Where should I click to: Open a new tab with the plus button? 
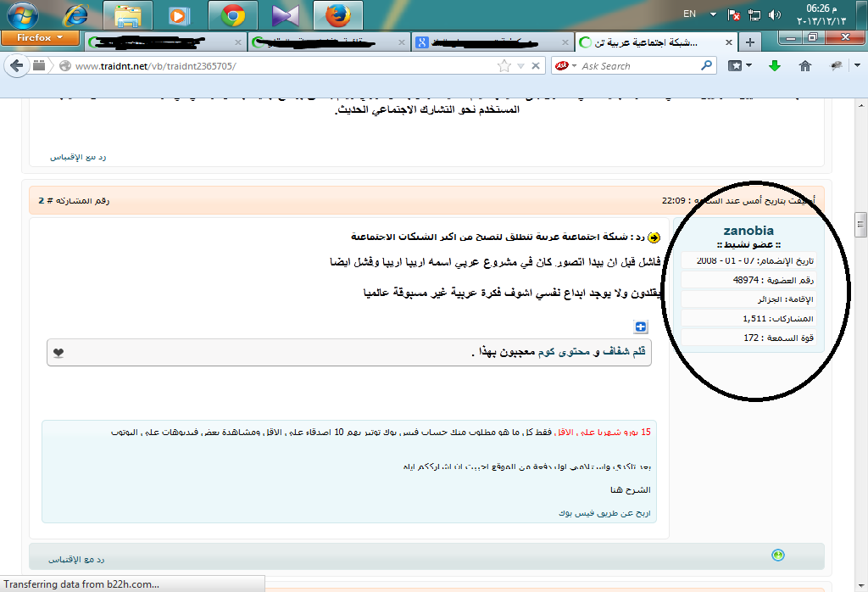tap(749, 41)
